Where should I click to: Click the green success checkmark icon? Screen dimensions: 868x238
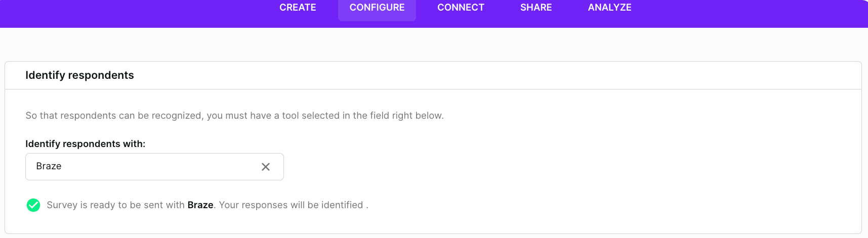coord(33,205)
